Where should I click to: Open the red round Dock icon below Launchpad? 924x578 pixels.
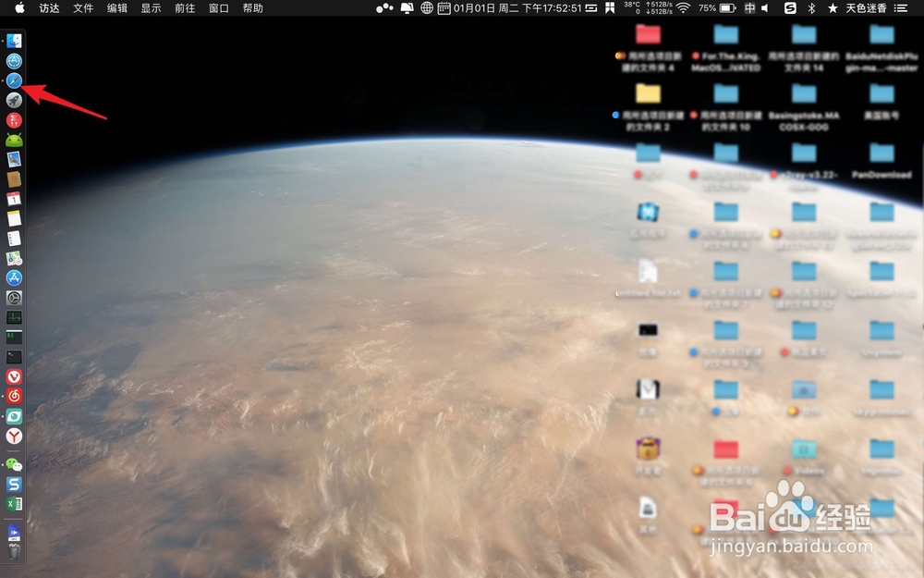coord(14,120)
